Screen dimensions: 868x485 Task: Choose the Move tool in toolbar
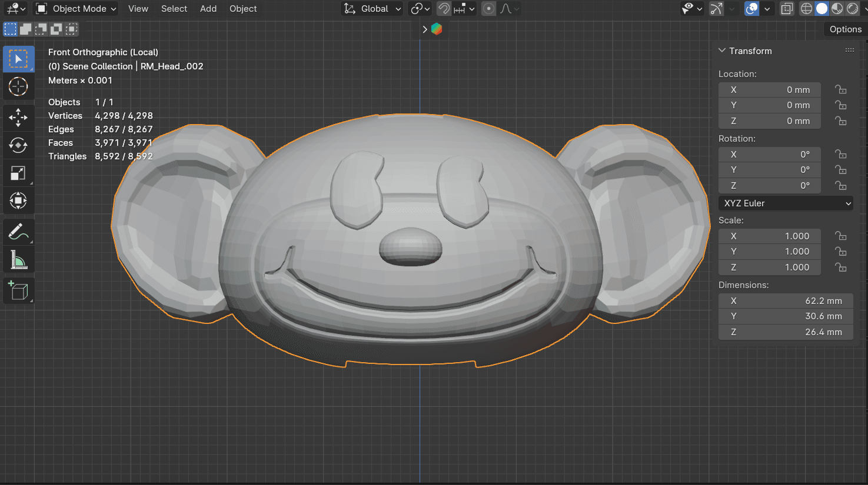pyautogui.click(x=18, y=118)
